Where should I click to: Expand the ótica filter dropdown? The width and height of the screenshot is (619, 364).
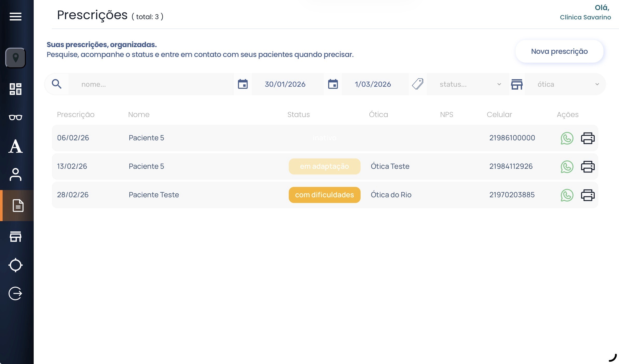coord(565,84)
